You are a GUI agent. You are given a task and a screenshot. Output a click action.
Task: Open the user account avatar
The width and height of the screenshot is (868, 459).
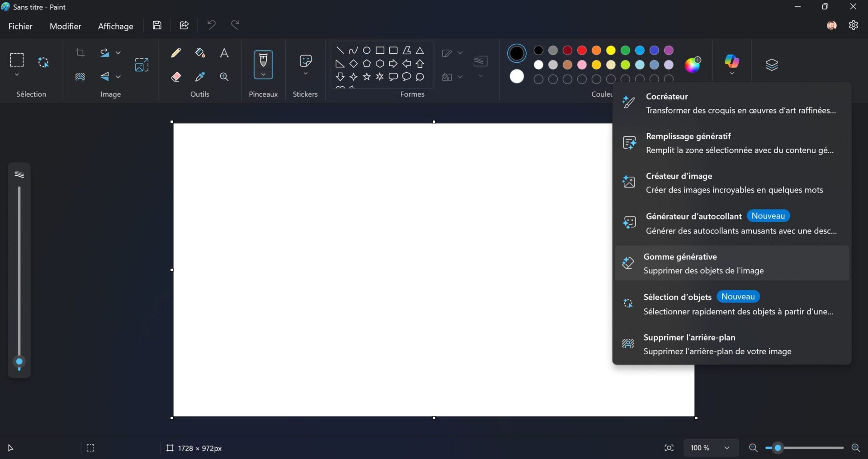[x=831, y=25]
